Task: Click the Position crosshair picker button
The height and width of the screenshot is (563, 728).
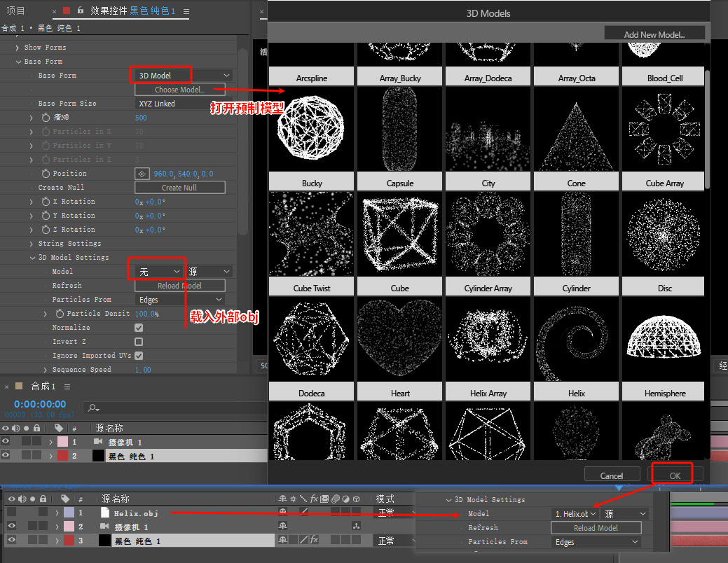Action: click(x=142, y=174)
